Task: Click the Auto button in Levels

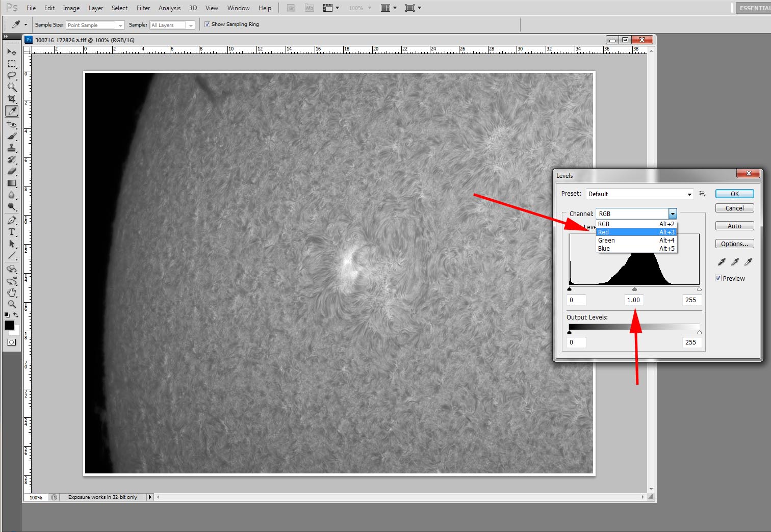Action: tap(734, 226)
